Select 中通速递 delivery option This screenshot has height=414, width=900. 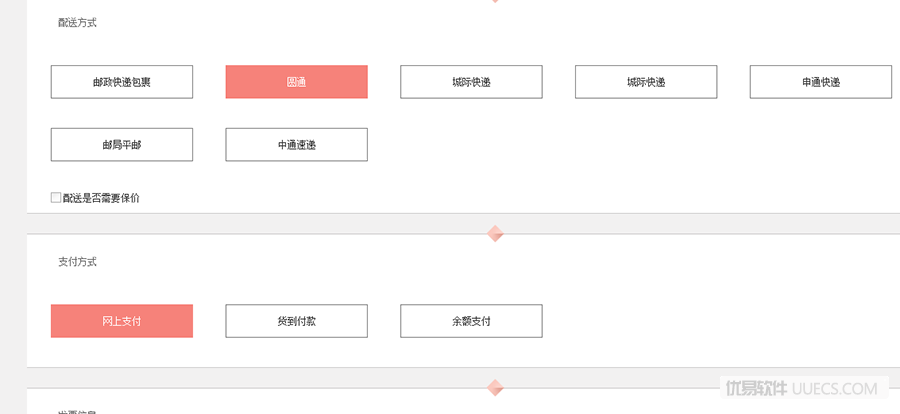coord(296,145)
